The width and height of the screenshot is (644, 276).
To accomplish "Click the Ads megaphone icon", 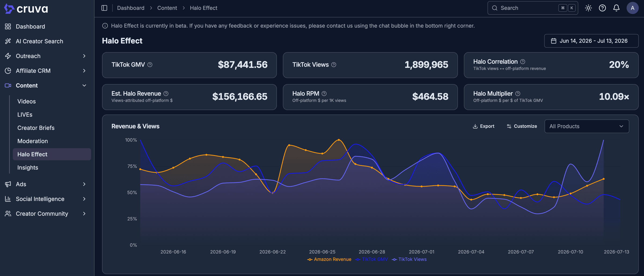I will 8,184.
